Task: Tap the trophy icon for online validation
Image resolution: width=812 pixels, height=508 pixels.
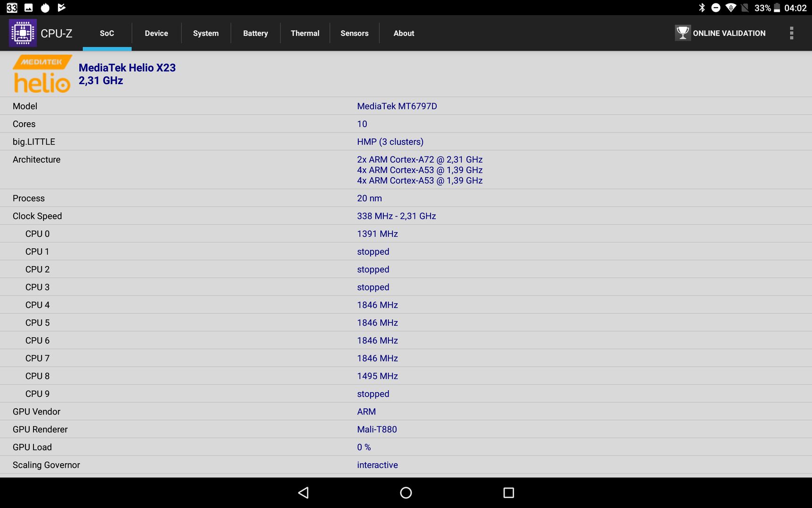Action: 683,33
